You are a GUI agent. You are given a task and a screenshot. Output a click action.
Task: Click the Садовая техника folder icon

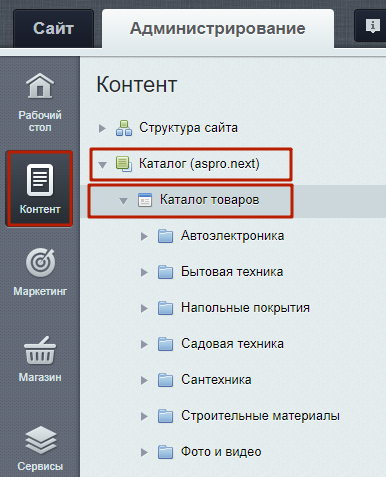(165, 344)
